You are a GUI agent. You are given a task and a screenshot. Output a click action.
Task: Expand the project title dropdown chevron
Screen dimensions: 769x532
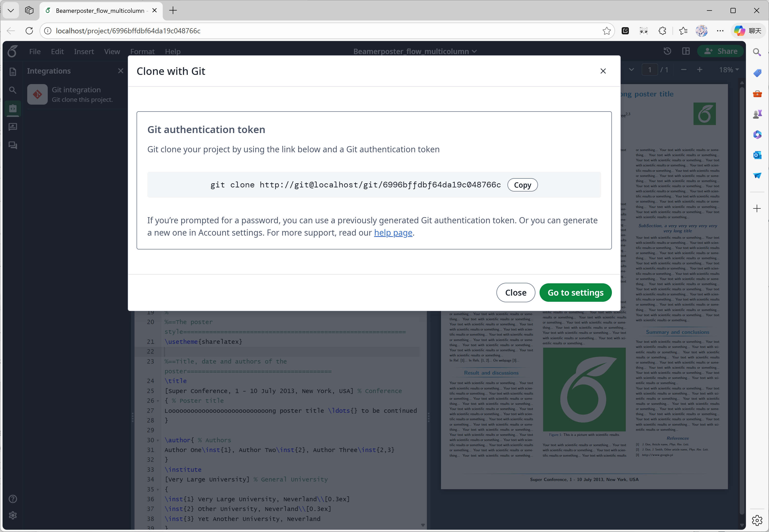click(x=474, y=51)
